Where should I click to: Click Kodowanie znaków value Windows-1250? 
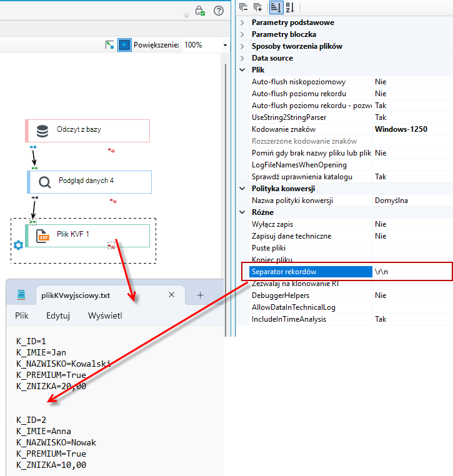coord(401,129)
